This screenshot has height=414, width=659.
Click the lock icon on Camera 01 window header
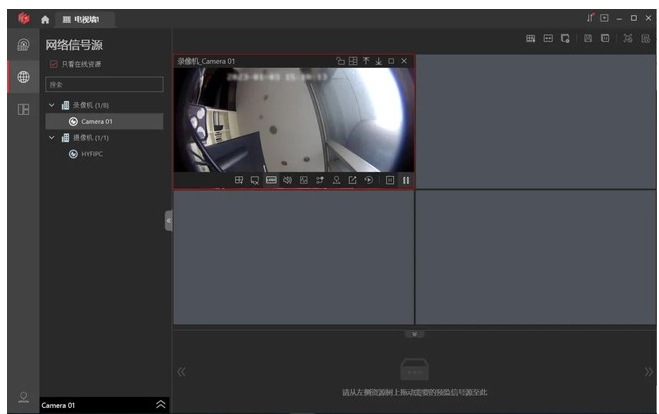(x=340, y=61)
